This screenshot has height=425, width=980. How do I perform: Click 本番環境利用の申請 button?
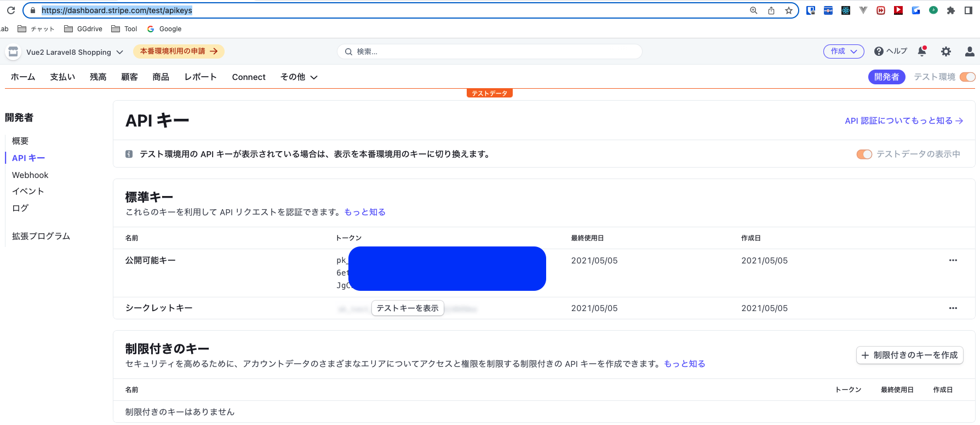click(x=179, y=51)
